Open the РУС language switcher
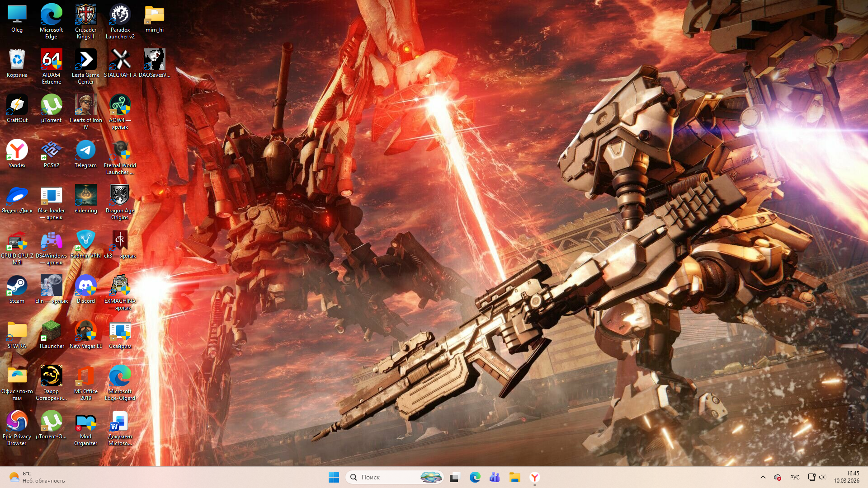 click(x=795, y=477)
